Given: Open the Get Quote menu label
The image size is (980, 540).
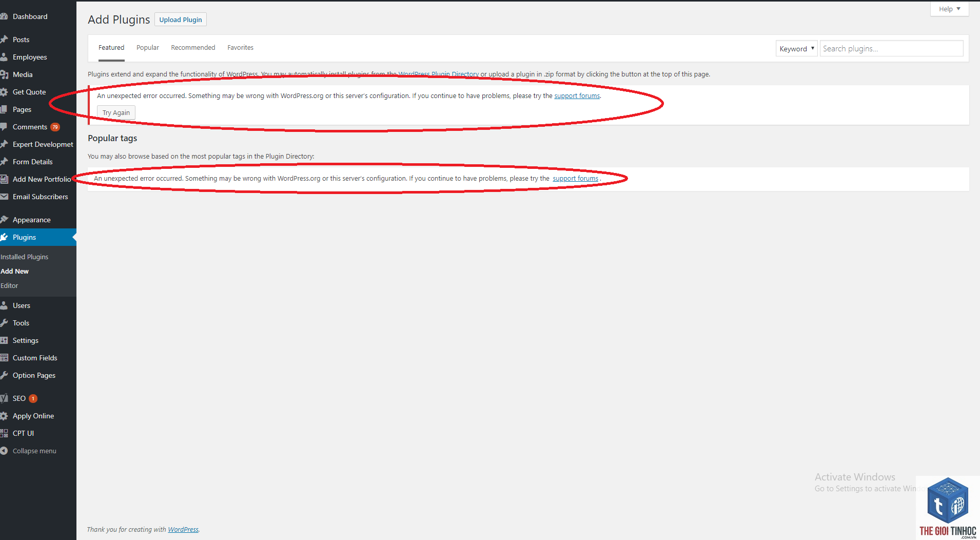Looking at the screenshot, I should point(29,92).
